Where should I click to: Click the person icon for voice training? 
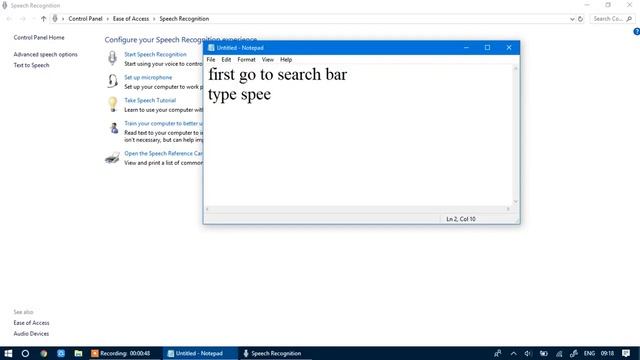click(x=114, y=128)
